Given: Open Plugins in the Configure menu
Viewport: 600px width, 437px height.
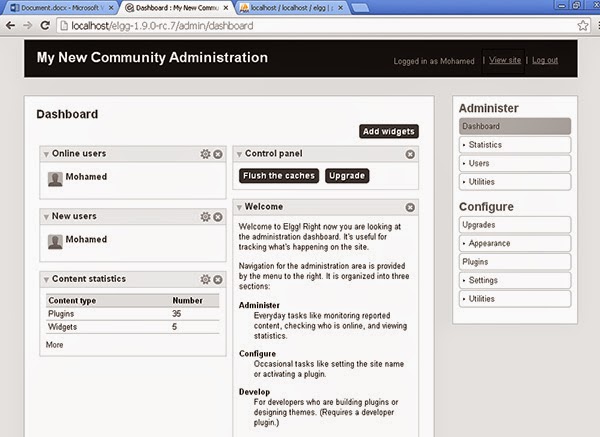Looking at the screenshot, I should 515,262.
